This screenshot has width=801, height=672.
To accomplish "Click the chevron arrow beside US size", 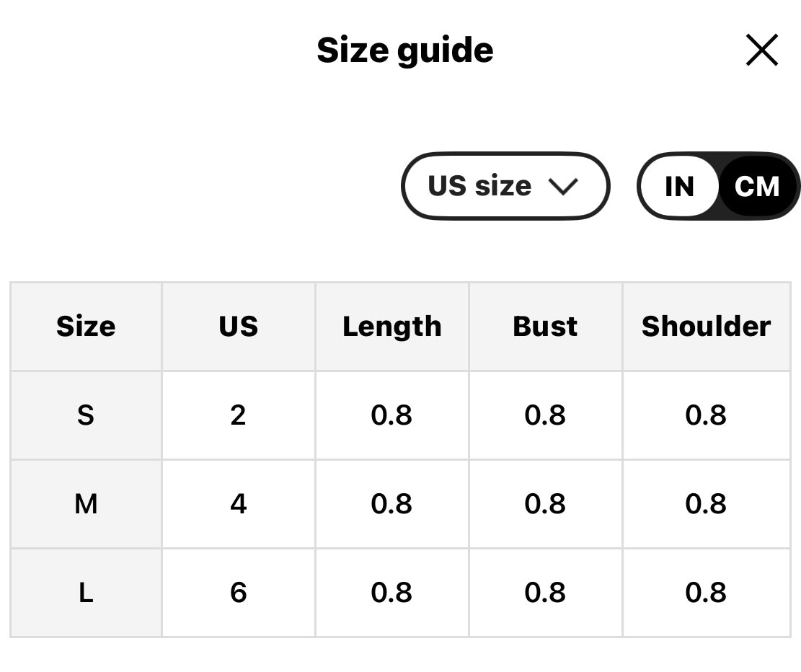I will click(563, 187).
